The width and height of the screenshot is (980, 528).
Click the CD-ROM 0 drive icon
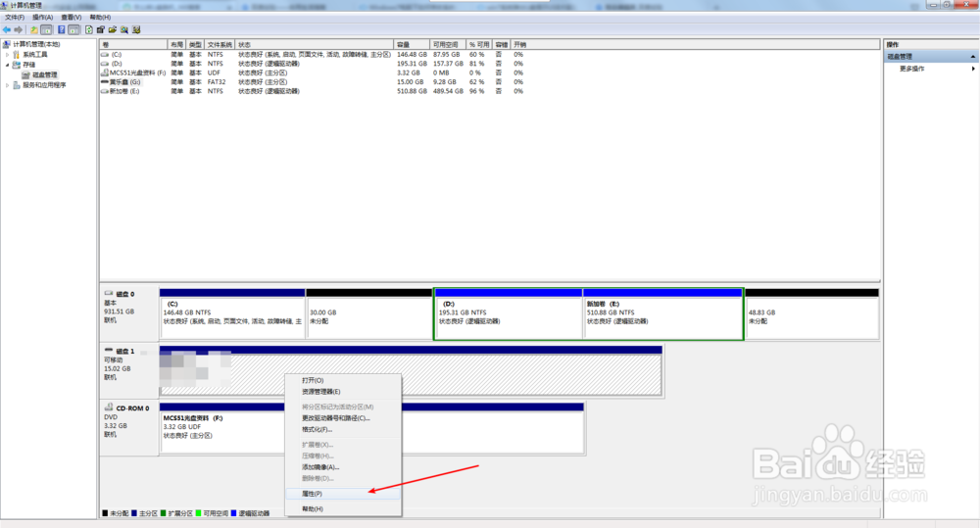click(x=109, y=408)
